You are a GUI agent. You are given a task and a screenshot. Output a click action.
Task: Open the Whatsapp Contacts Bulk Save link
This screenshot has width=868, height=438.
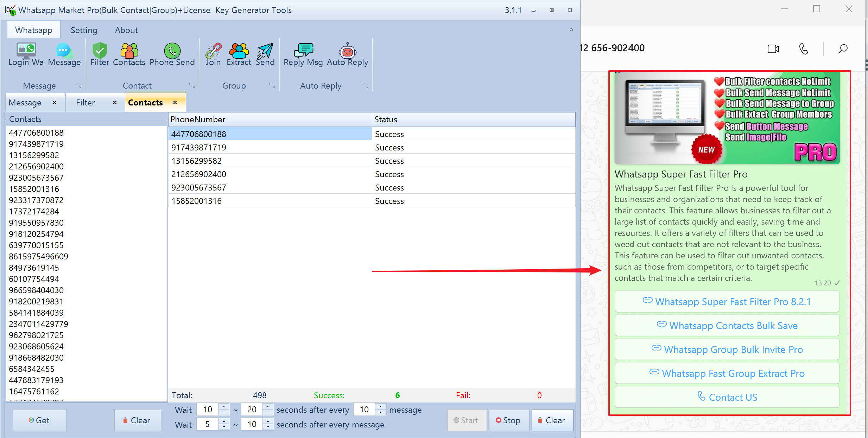click(727, 326)
